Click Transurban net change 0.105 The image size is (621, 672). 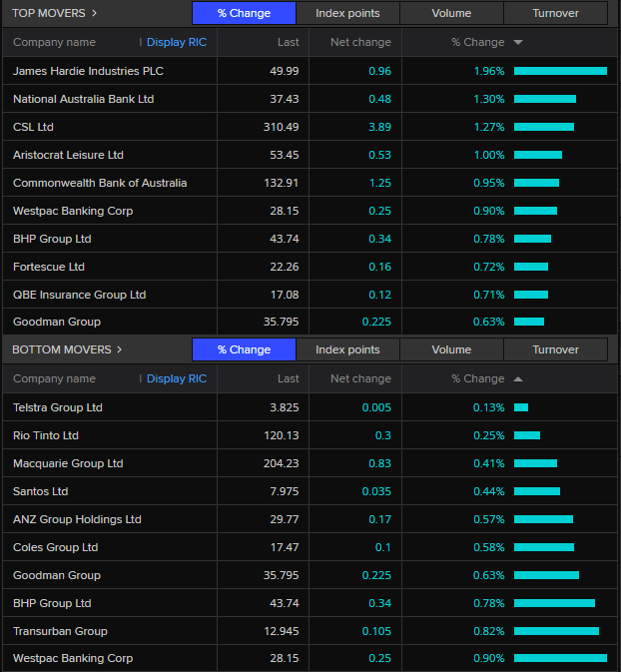(376, 631)
